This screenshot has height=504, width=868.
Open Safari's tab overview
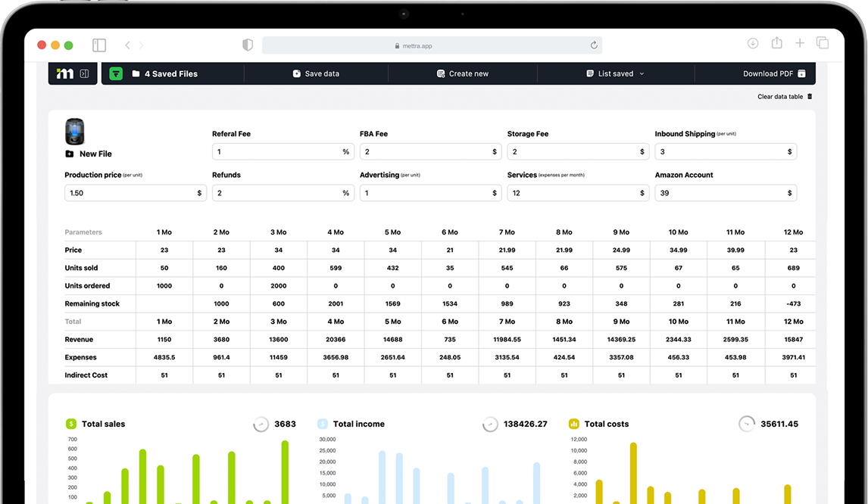pos(823,44)
